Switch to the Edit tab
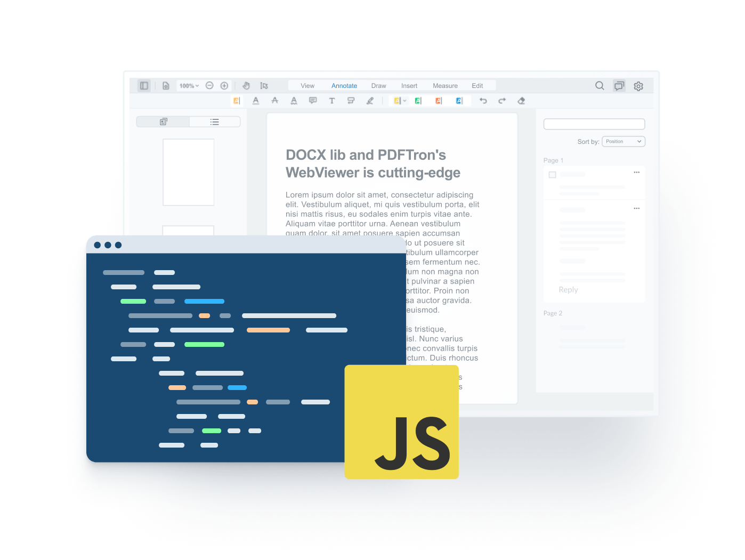Screen dimensions: 745x560 (477, 86)
